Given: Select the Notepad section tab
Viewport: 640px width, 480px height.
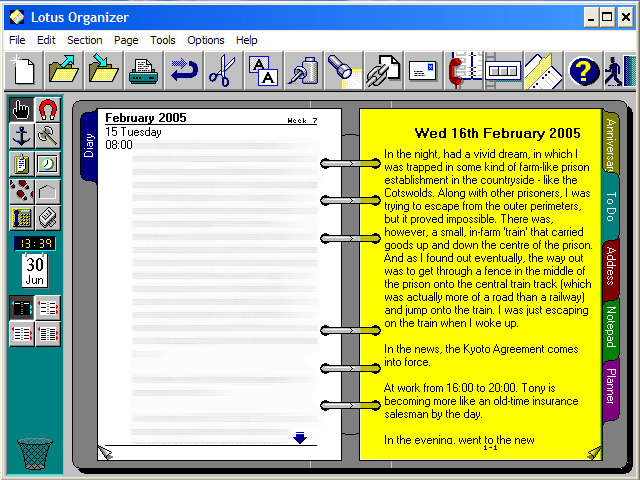Looking at the screenshot, I should coord(611,327).
